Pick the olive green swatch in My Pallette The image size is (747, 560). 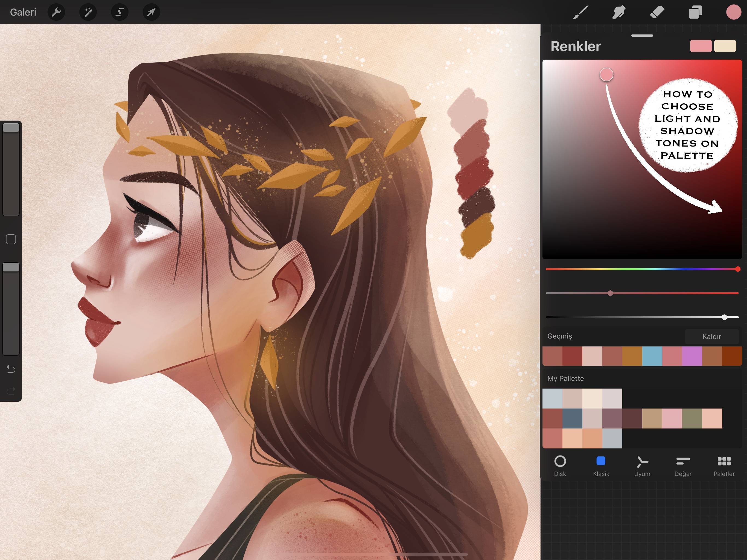coord(692,418)
